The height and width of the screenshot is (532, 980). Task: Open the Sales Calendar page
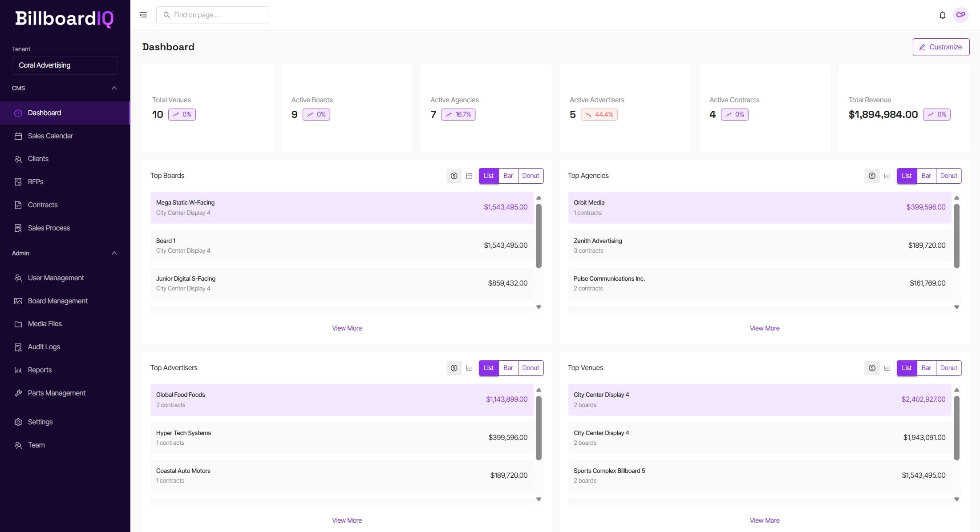pyautogui.click(x=65, y=136)
